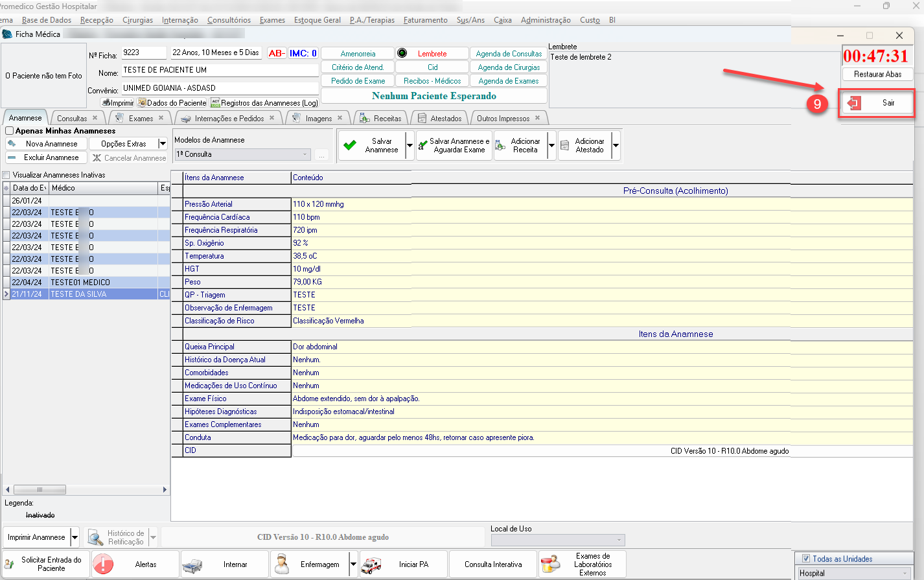This screenshot has height=580, width=924.
Task: Expand the Opções Extras dropdown arrow
Action: coord(163,144)
